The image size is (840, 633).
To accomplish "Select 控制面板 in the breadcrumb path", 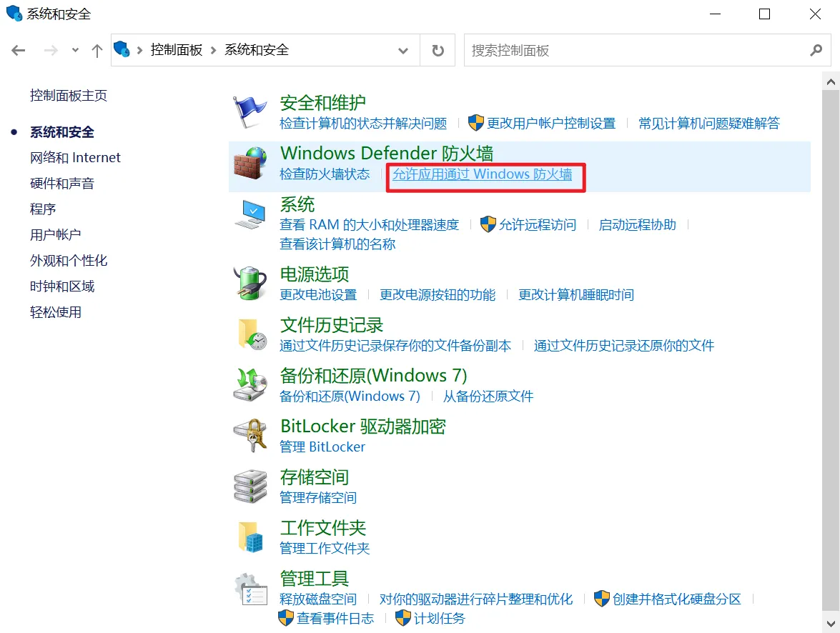I will pyautogui.click(x=177, y=50).
